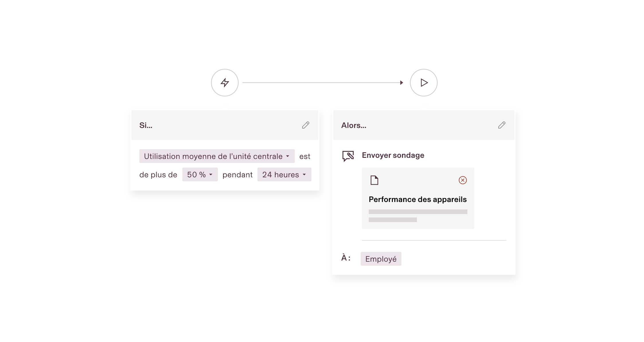The width and height of the screenshot is (644, 342).
Task: Click the Envoyer sondage label
Action: tap(393, 155)
